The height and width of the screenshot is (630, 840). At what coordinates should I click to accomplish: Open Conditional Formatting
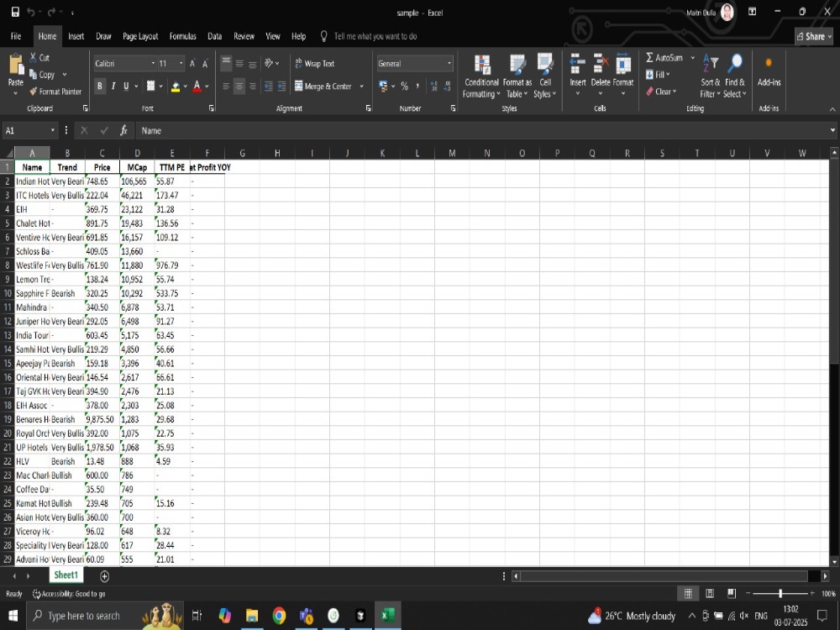tap(481, 76)
